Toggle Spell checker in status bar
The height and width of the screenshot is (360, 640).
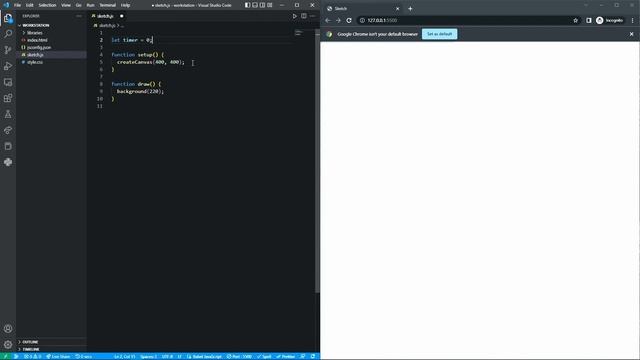pos(264,356)
